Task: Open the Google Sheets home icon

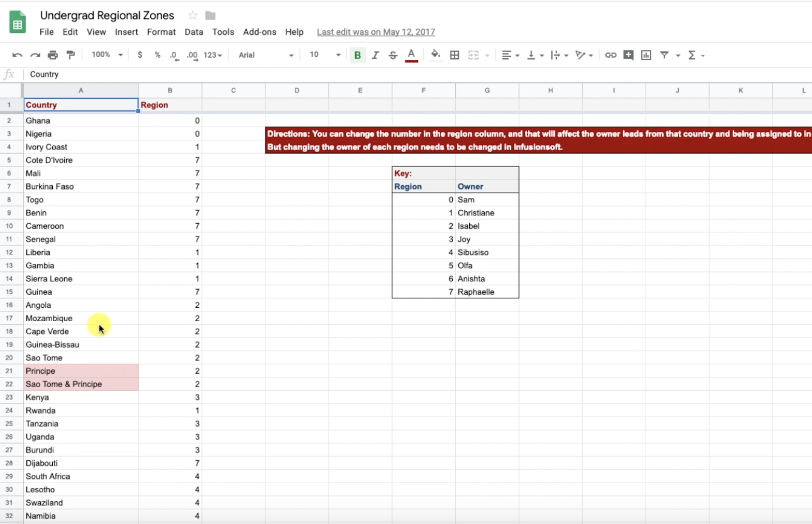Action: click(18, 23)
